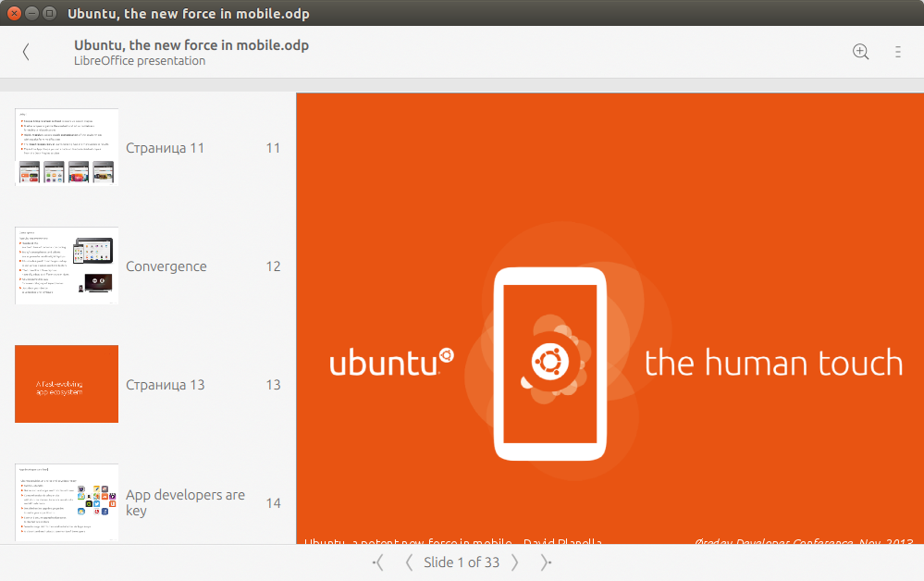The width and height of the screenshot is (924, 581).
Task: Click the back chevron in the header
Action: [x=26, y=53]
